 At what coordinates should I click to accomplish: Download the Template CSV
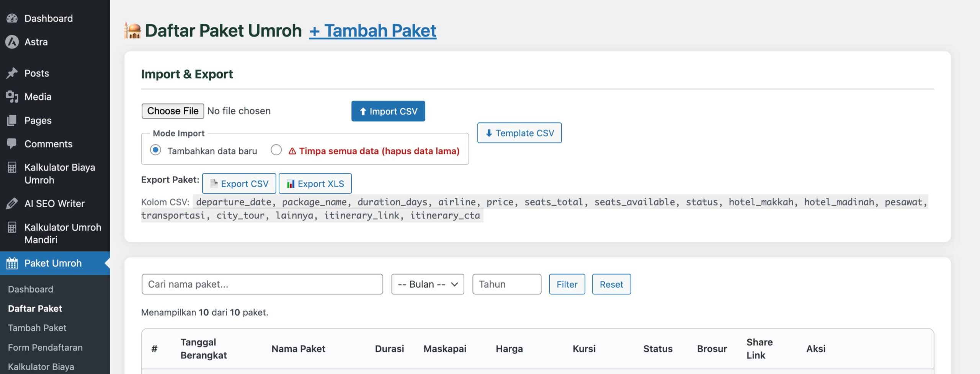[x=519, y=133]
